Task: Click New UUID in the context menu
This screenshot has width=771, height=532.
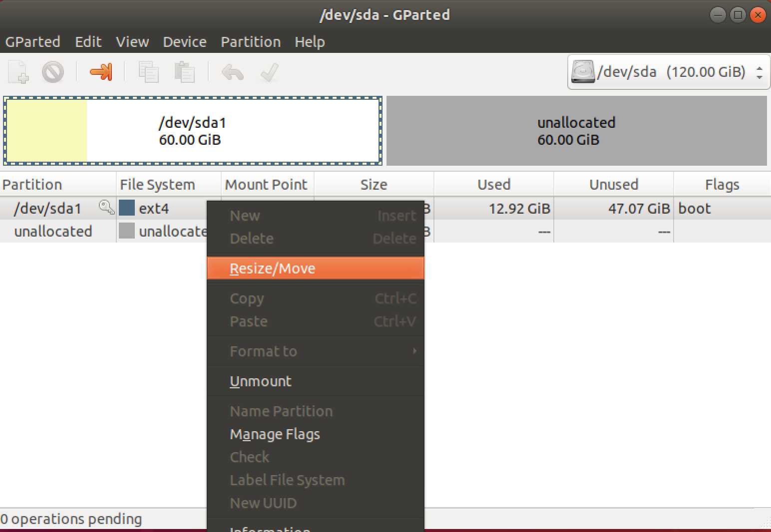Action: (316, 503)
